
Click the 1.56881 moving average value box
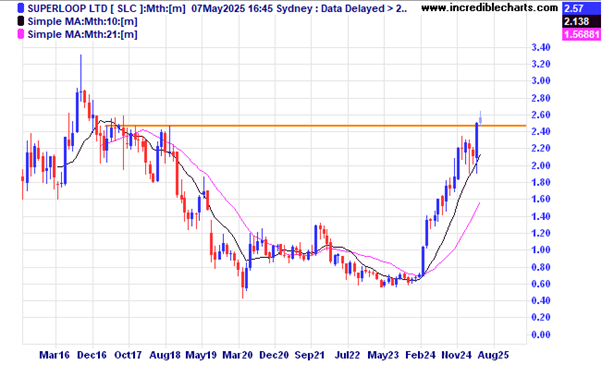pyautogui.click(x=582, y=34)
